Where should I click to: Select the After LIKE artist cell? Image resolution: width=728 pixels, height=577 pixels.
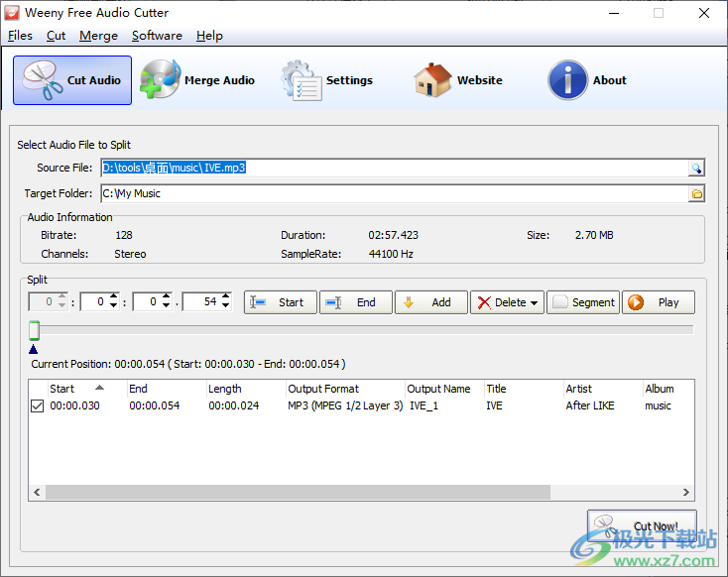coord(590,405)
